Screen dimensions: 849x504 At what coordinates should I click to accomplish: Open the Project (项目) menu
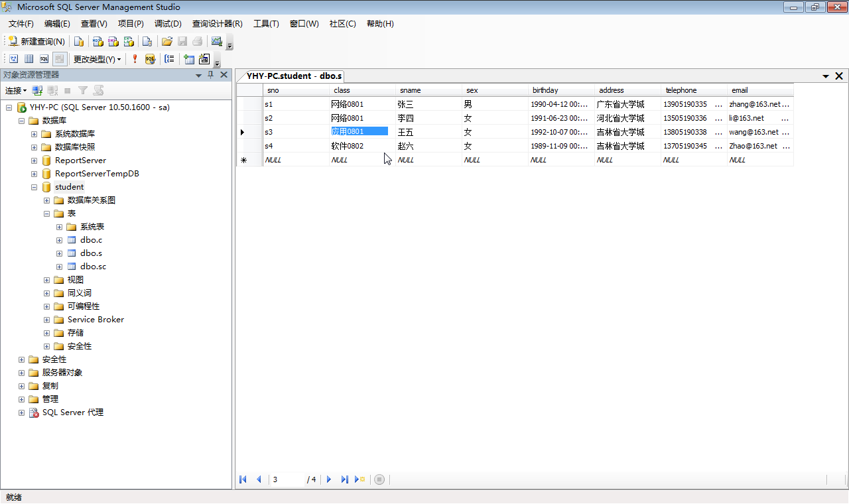pos(131,24)
